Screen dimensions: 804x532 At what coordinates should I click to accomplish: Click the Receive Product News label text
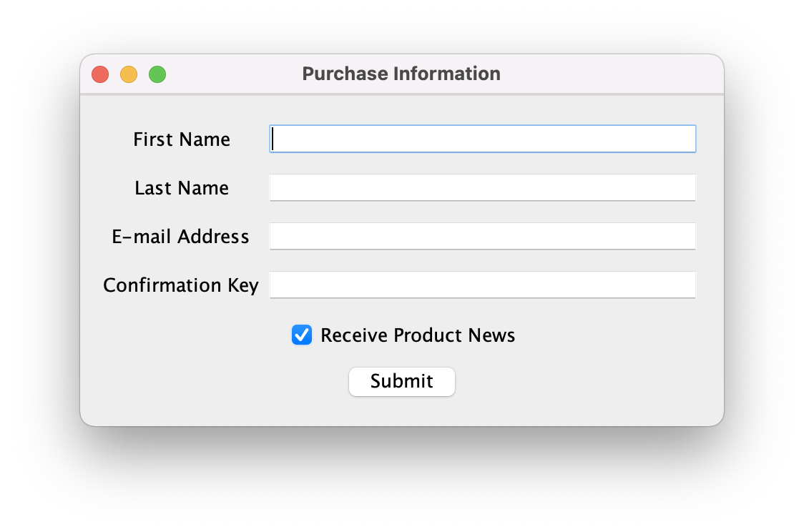(x=418, y=335)
